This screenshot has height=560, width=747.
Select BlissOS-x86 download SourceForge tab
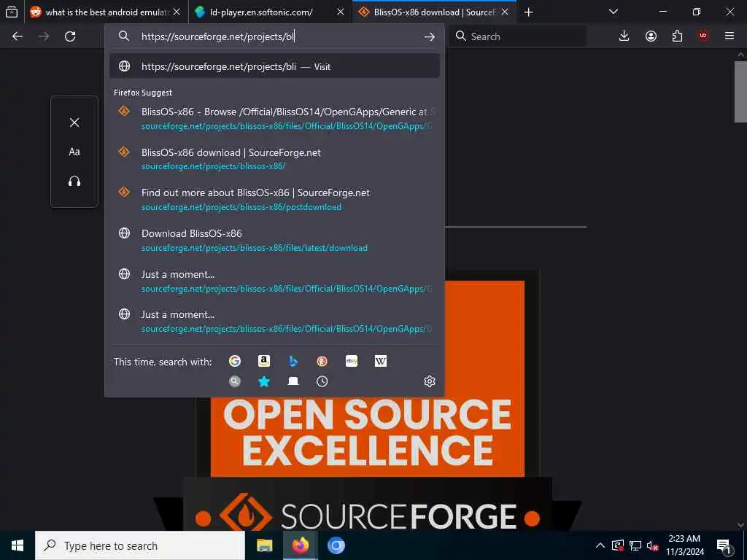coord(434,12)
